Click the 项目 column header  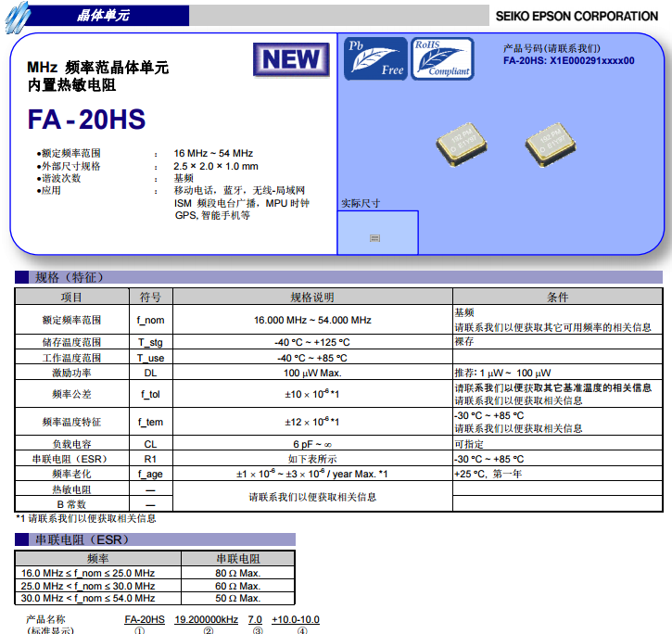(71, 298)
